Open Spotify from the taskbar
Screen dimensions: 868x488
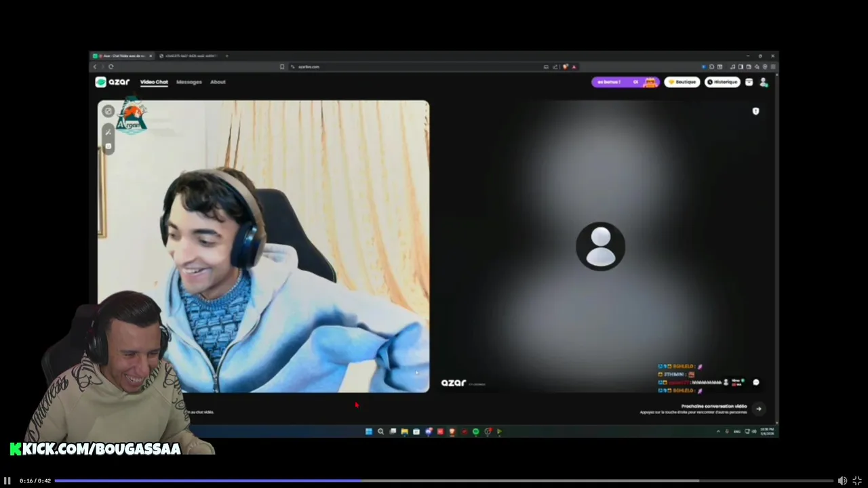(x=475, y=432)
